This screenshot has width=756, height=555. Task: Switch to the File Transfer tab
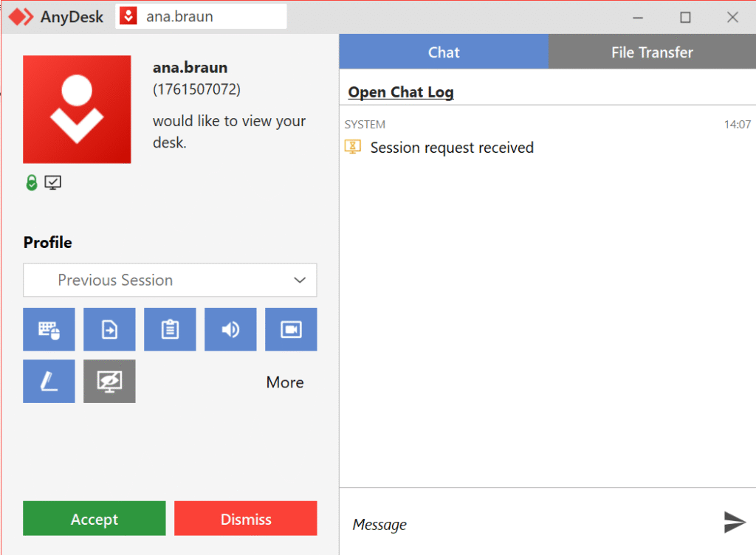[651, 52]
